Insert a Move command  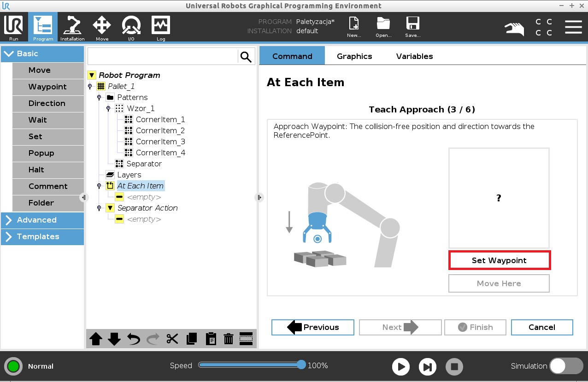tap(48, 70)
